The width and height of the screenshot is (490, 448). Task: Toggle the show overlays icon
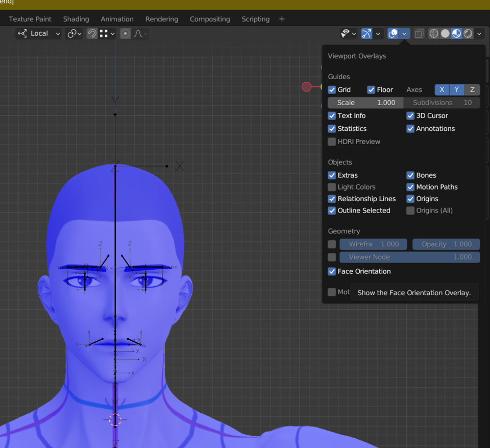click(x=393, y=34)
